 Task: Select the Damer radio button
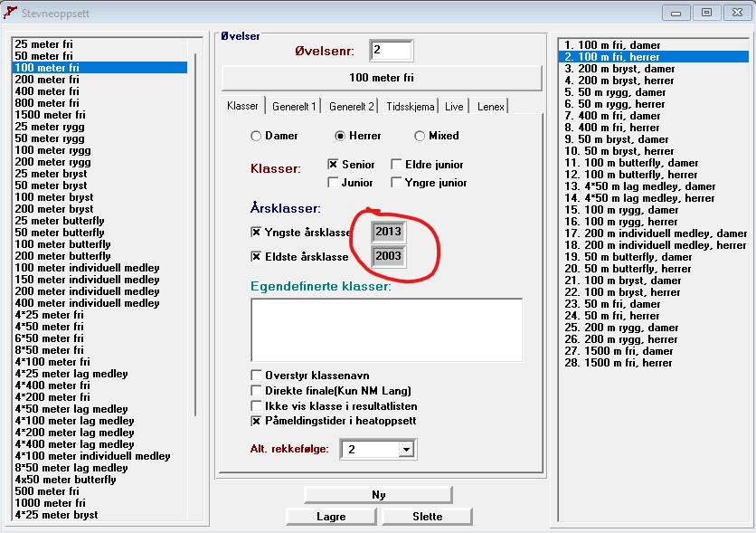click(x=257, y=136)
